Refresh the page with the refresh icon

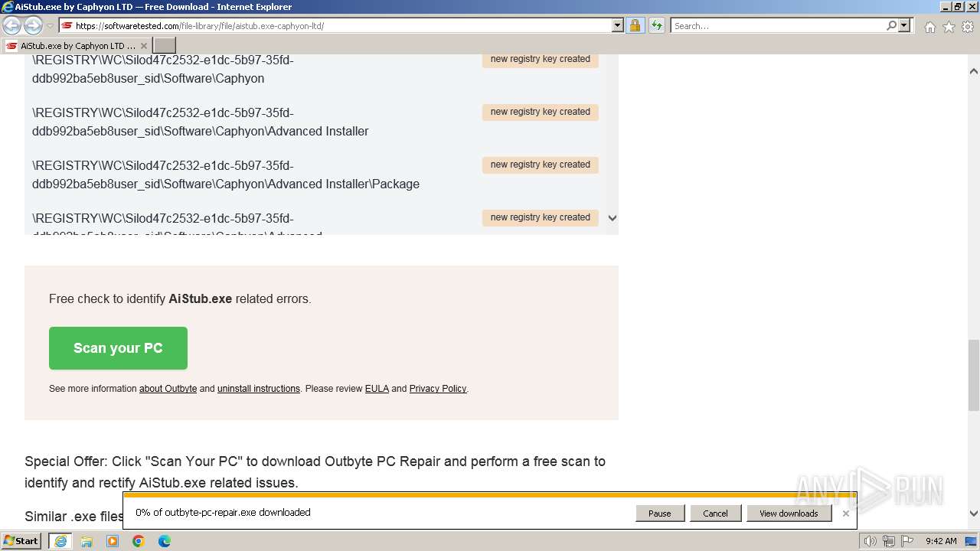657,26
